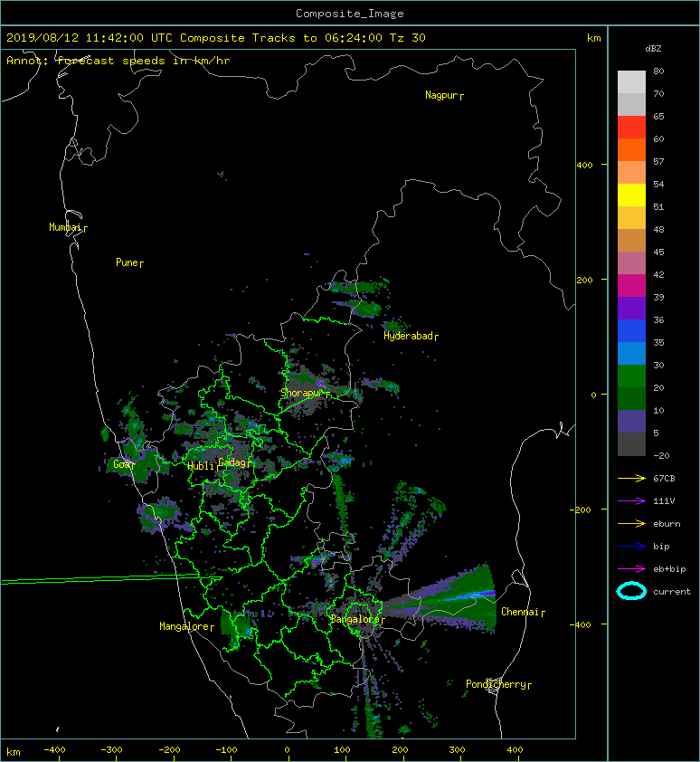
Task: Select the 20-30 dBZ green swatch
Action: point(631,376)
